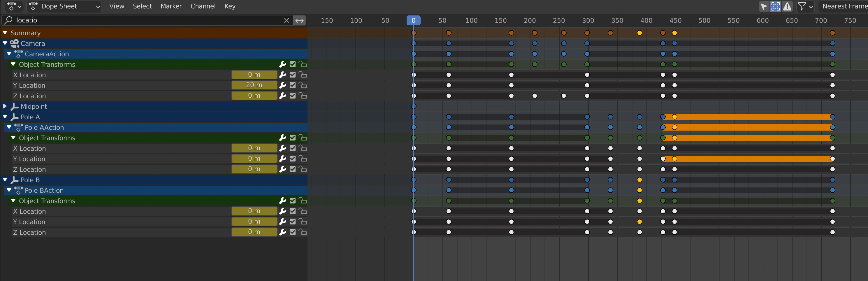Collapse the Summary row

tap(5, 33)
